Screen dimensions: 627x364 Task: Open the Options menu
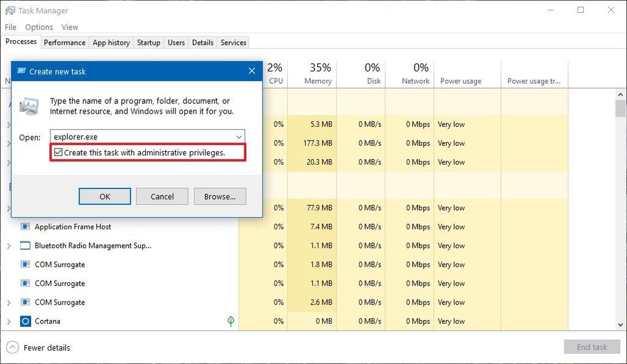click(39, 27)
